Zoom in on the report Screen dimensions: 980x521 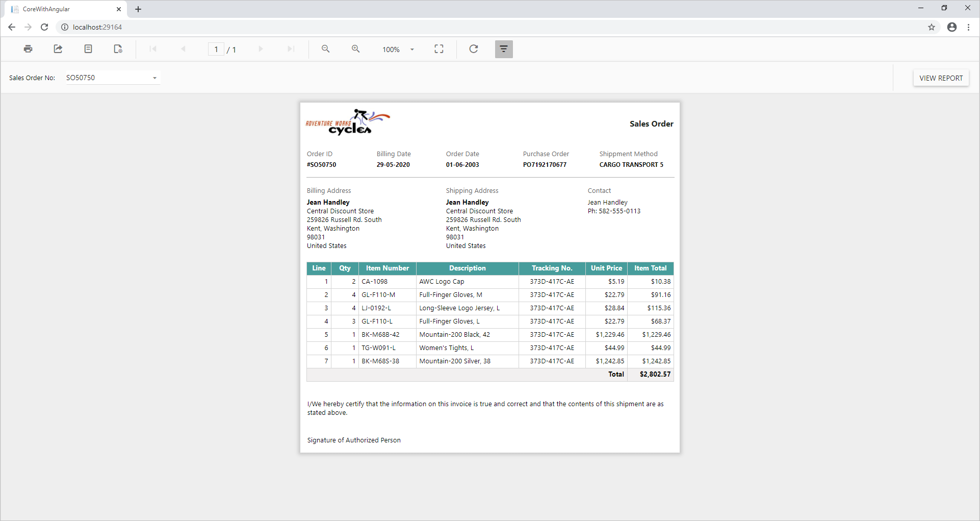click(x=355, y=49)
